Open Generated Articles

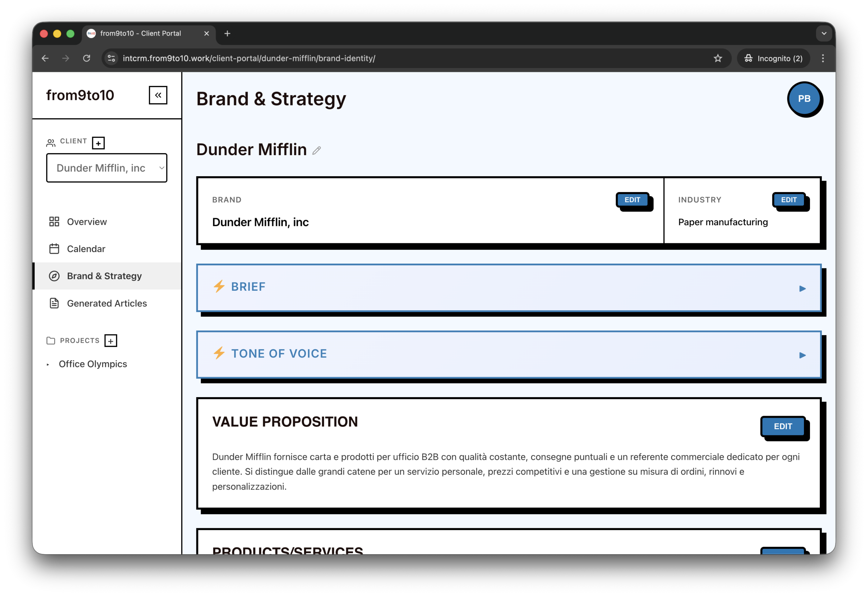pos(107,303)
